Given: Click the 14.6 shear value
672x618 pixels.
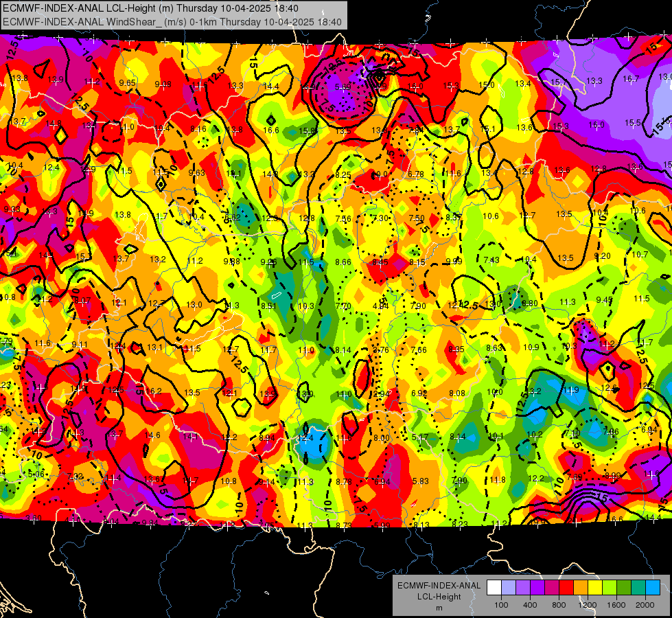Looking at the screenshot, I should (152, 435).
